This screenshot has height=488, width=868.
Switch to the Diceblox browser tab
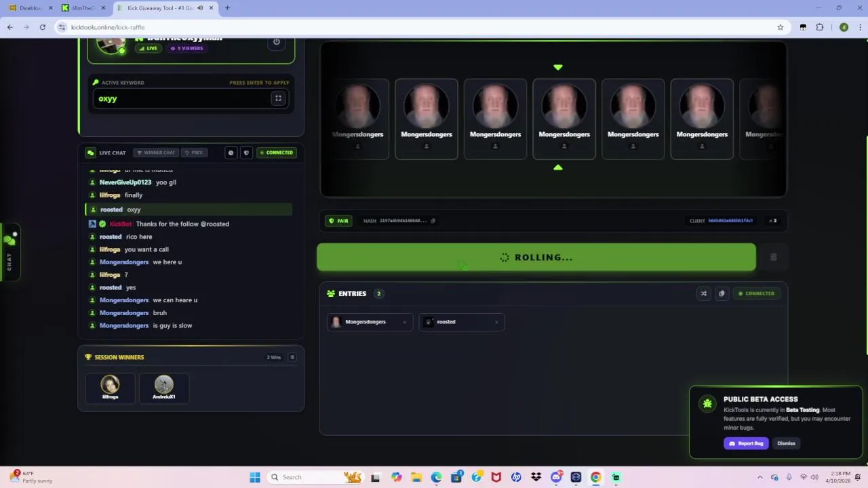pyautogui.click(x=30, y=8)
